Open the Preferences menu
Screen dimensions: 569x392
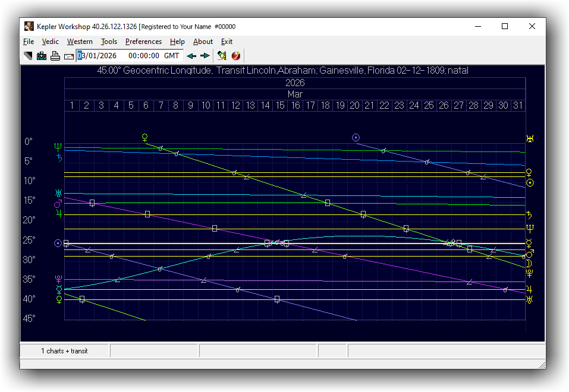point(143,42)
